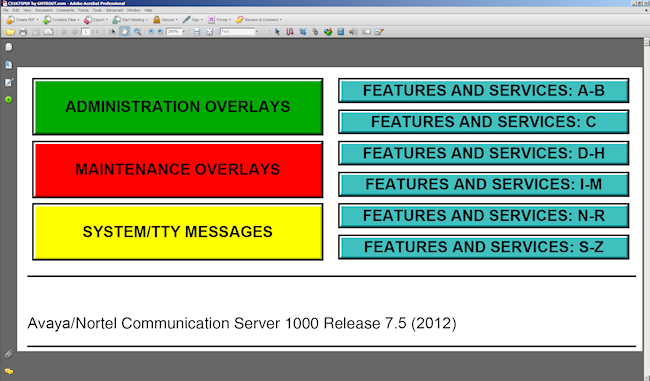Screen dimensions: 650x381
Task: Open the Attachments paperclip panel
Action: (8, 354)
